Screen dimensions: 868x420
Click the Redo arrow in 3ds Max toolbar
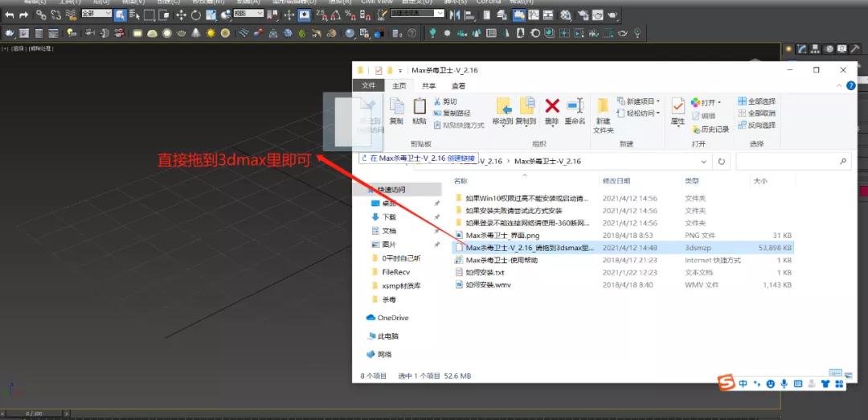(x=24, y=15)
